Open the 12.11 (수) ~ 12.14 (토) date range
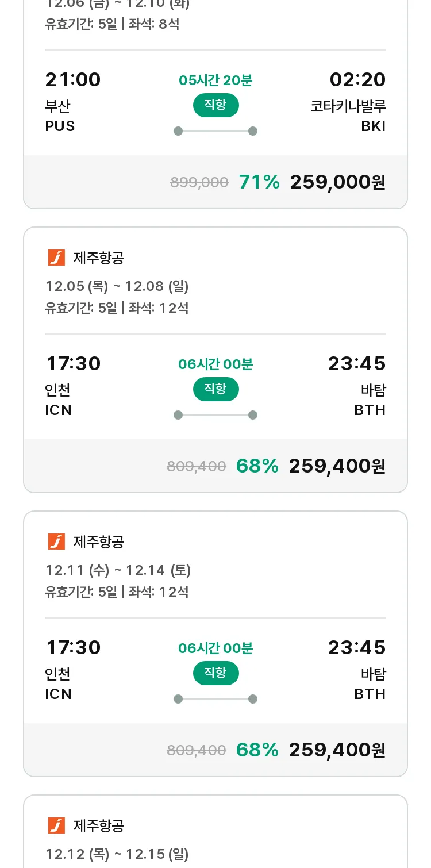 click(x=118, y=570)
